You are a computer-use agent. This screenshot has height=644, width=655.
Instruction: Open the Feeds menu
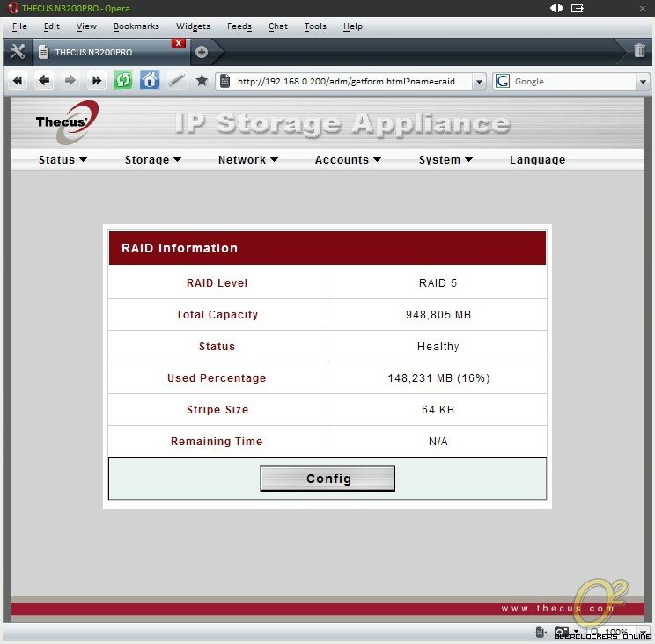[239, 26]
